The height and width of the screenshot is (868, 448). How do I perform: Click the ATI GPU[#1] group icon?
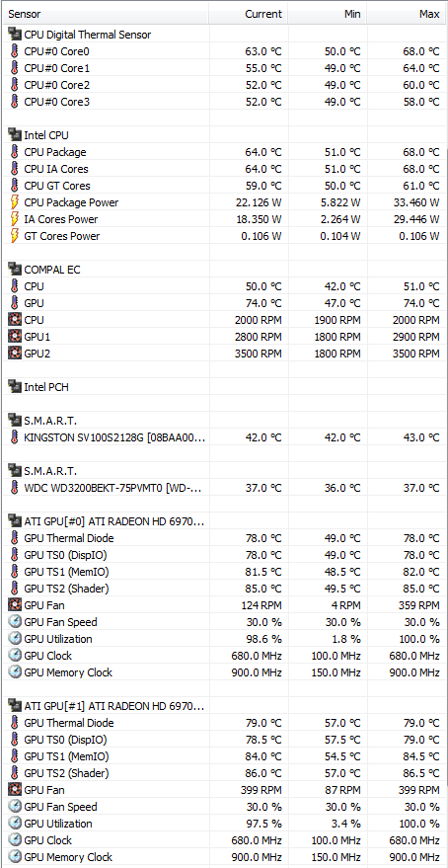coord(15,706)
